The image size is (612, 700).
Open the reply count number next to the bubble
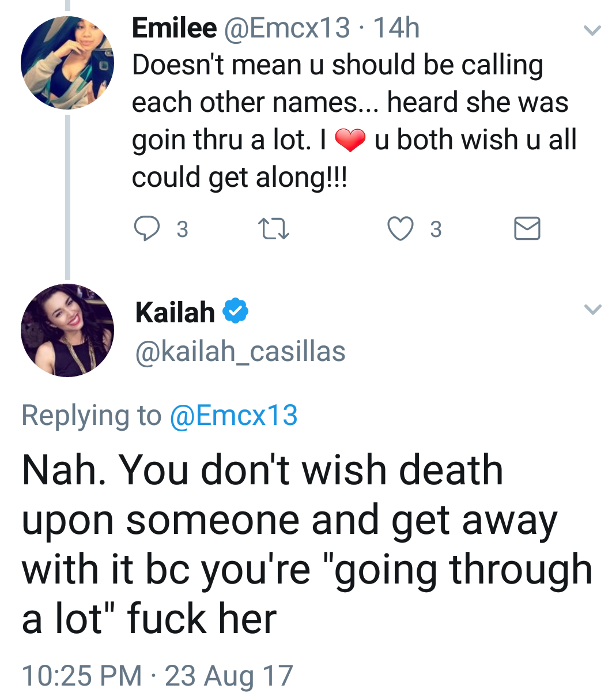182,229
